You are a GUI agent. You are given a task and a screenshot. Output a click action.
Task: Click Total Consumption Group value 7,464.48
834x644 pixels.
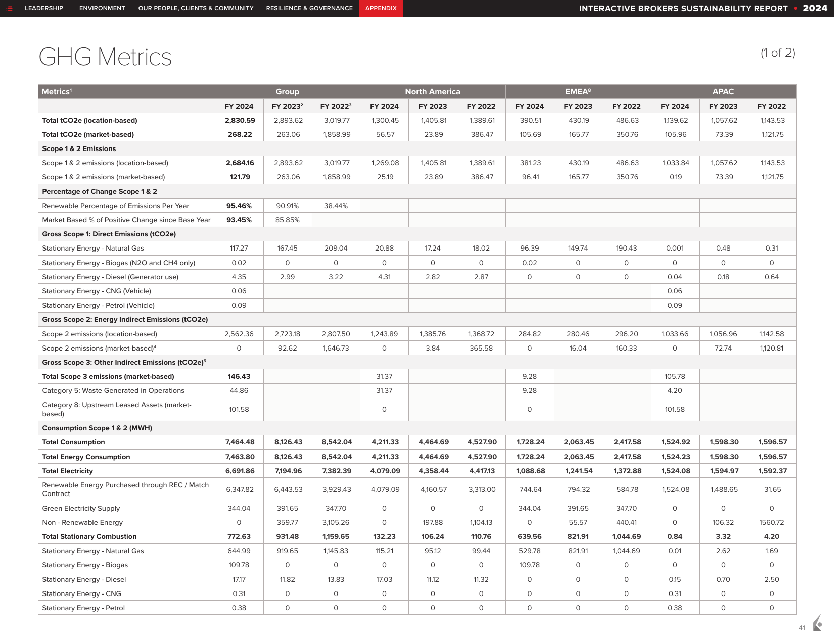pyautogui.click(x=240, y=442)
